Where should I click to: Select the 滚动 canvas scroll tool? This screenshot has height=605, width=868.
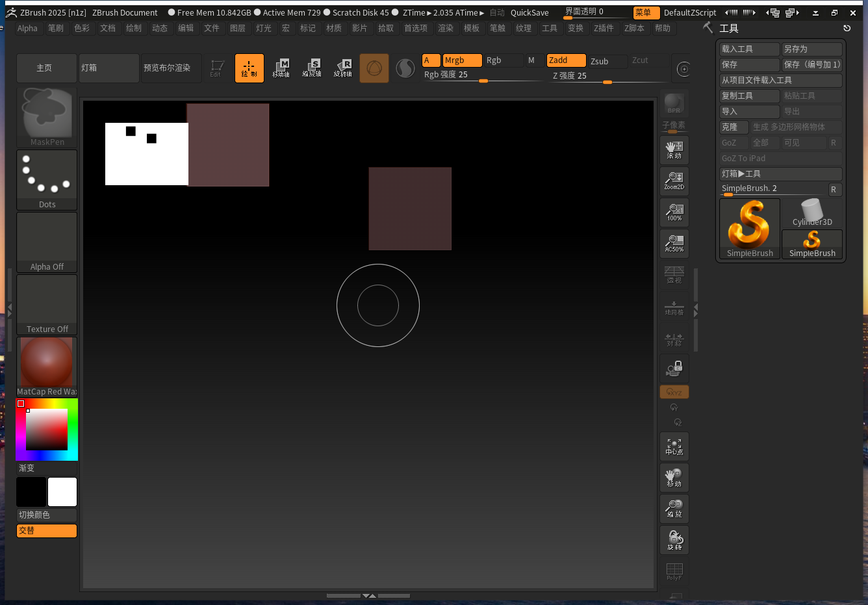coord(674,150)
